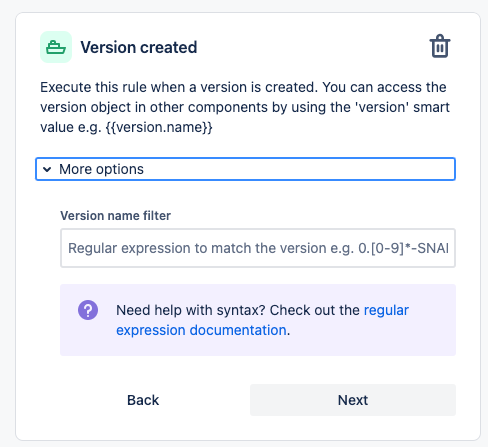Proceed by clicking the Next button
This screenshot has width=488, height=447.
pos(353,400)
